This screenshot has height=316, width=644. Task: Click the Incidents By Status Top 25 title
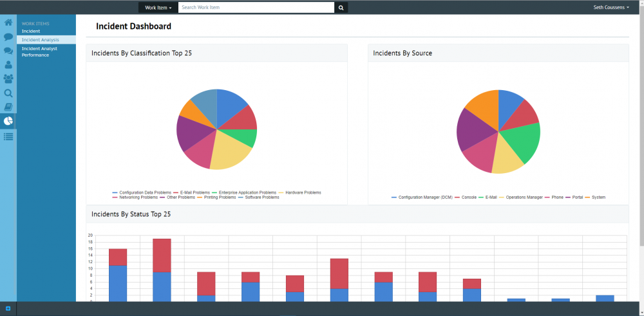[x=131, y=214]
